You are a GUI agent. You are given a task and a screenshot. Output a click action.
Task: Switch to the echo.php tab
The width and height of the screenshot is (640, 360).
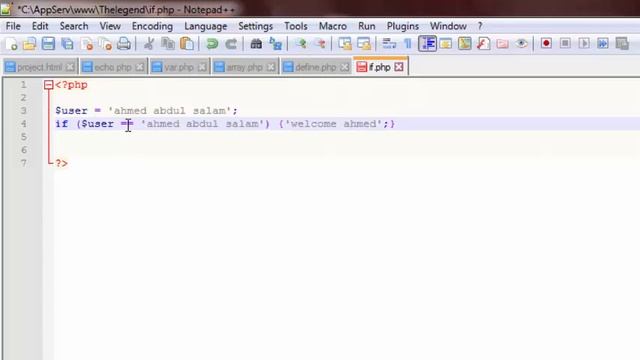[x=113, y=67]
